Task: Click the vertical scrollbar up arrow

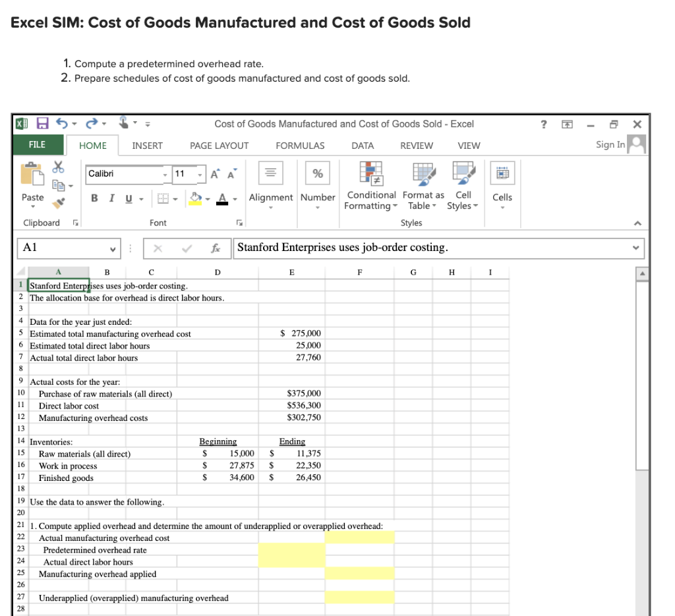Action: pyautogui.click(x=642, y=273)
